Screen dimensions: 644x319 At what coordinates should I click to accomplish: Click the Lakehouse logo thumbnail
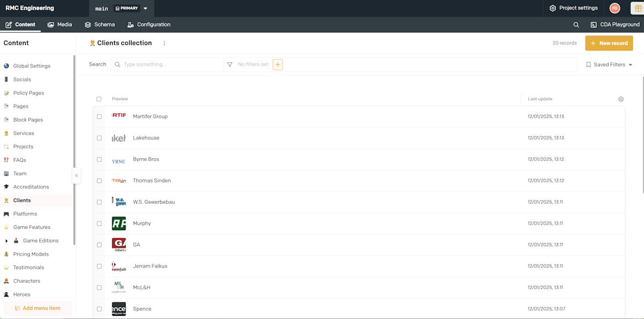click(119, 138)
